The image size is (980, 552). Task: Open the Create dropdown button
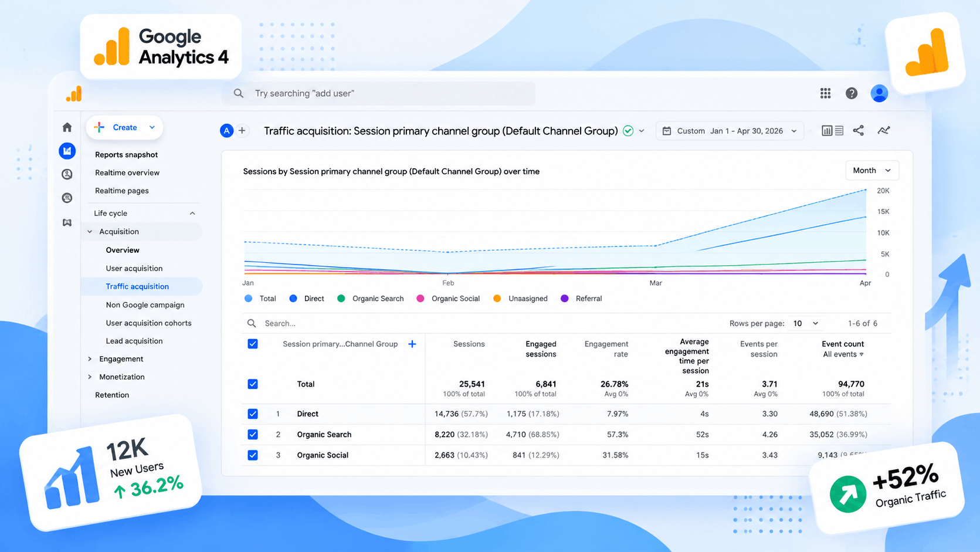(124, 127)
